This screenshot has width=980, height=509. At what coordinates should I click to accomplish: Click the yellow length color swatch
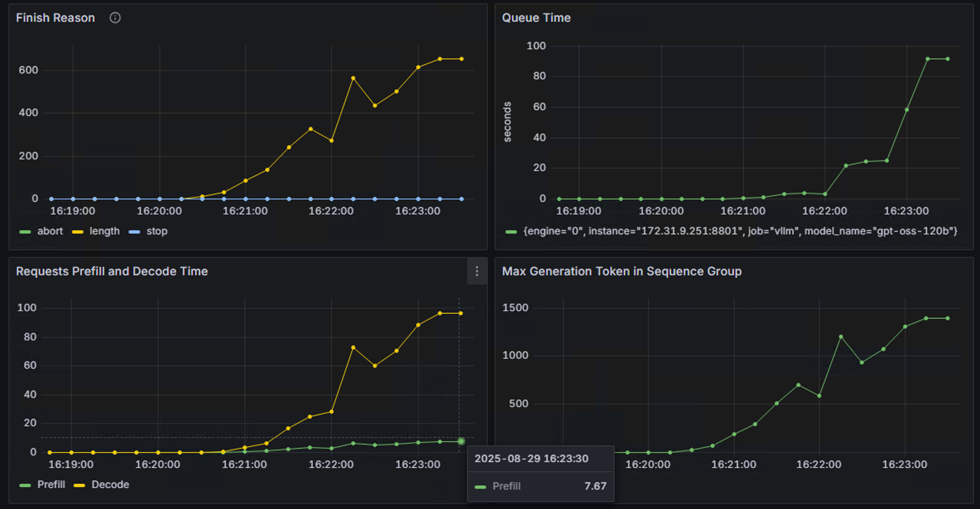pyautogui.click(x=78, y=232)
